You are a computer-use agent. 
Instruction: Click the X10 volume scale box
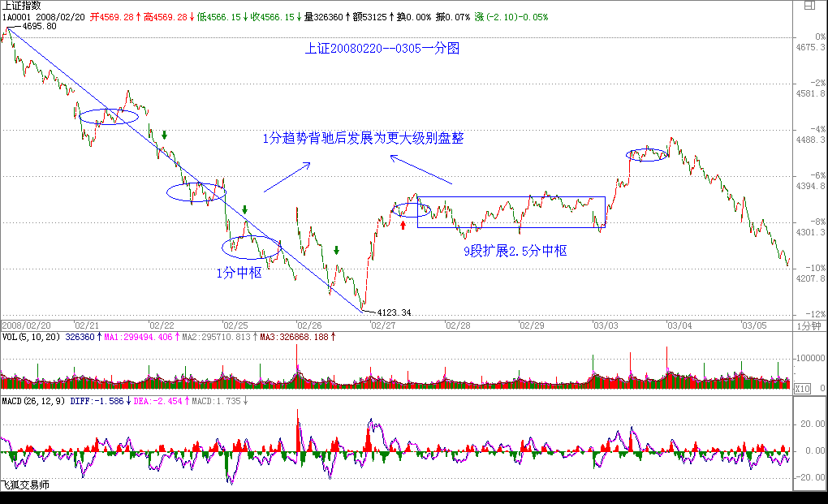click(x=801, y=388)
